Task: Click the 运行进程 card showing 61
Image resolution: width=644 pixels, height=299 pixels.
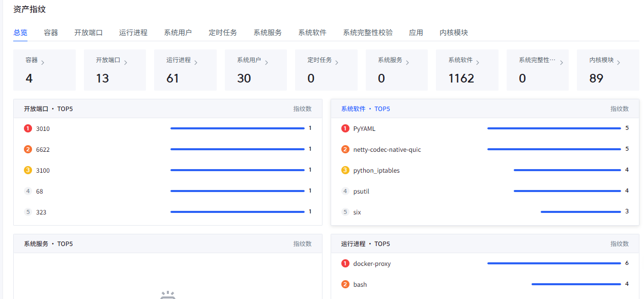Action: coord(185,70)
